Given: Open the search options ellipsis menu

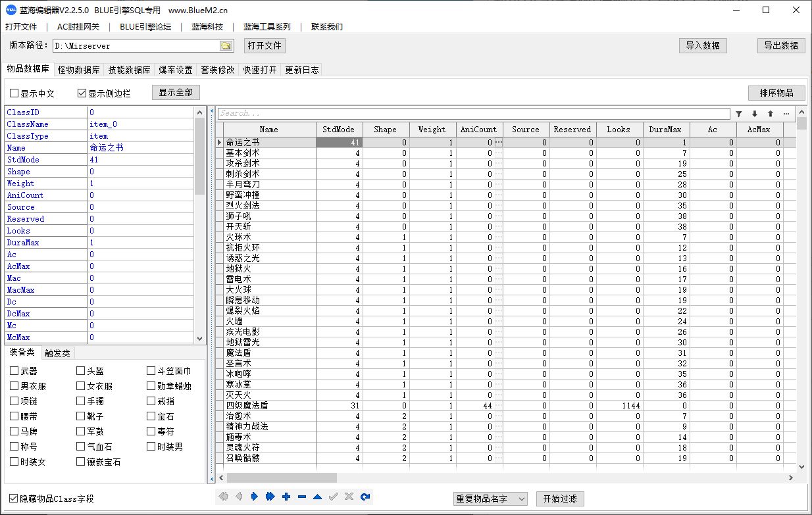Looking at the screenshot, I should (786, 114).
